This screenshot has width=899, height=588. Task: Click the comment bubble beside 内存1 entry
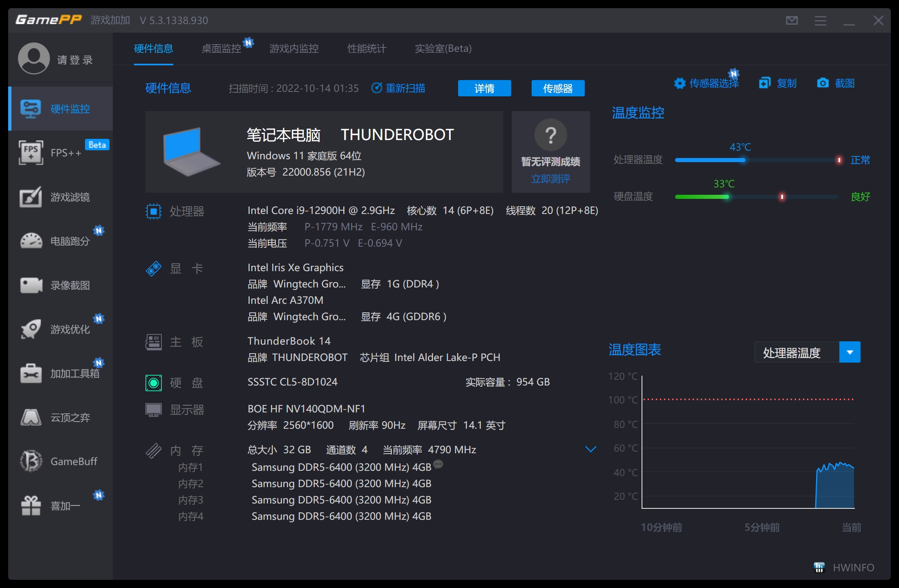coord(438,464)
